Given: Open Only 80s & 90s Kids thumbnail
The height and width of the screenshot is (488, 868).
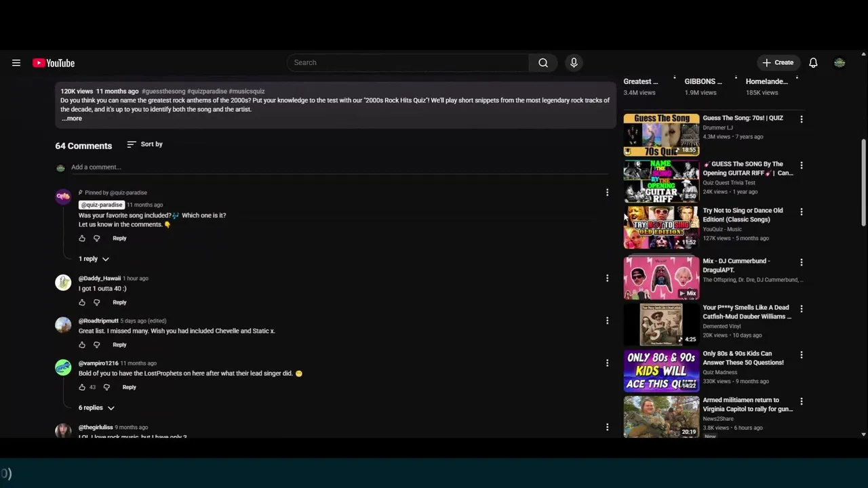Looking at the screenshot, I should (x=661, y=371).
